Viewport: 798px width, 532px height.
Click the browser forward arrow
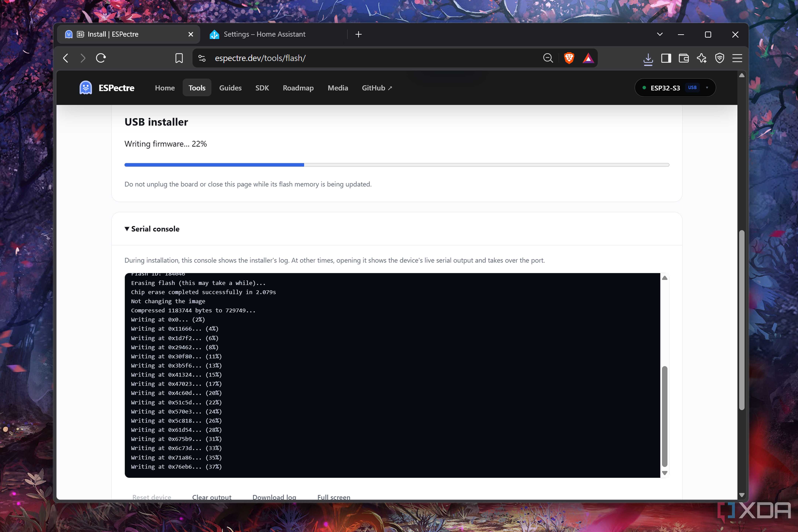pyautogui.click(x=83, y=58)
